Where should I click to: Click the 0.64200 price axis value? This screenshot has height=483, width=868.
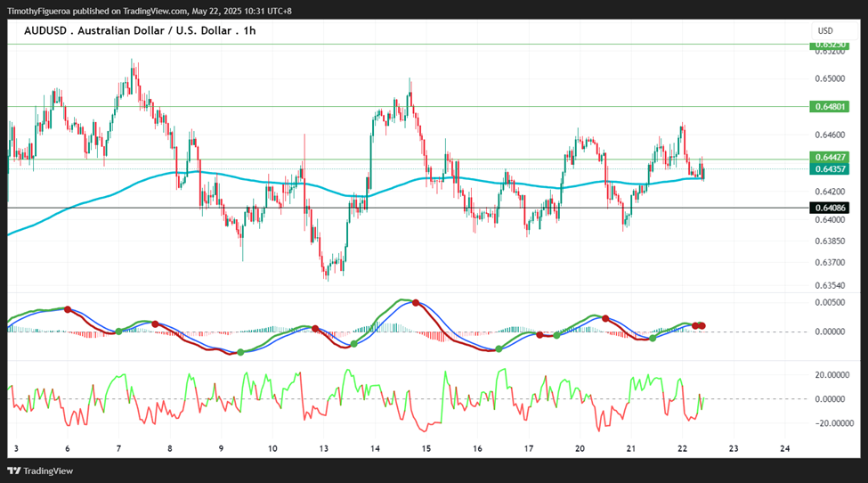830,192
